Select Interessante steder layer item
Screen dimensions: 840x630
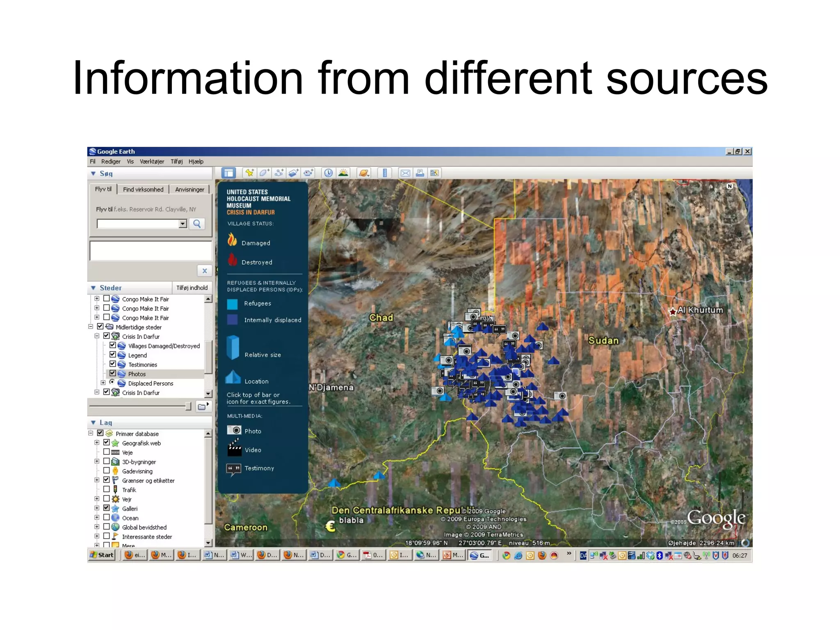147,537
